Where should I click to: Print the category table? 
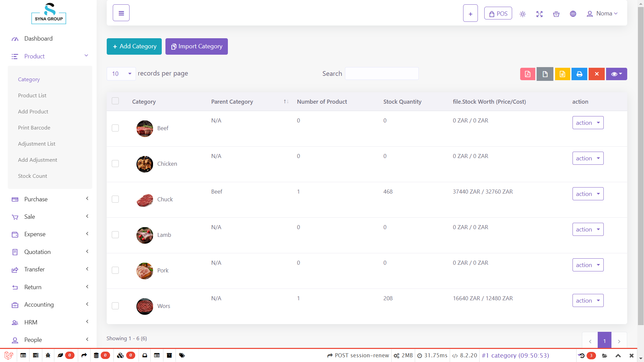(579, 74)
